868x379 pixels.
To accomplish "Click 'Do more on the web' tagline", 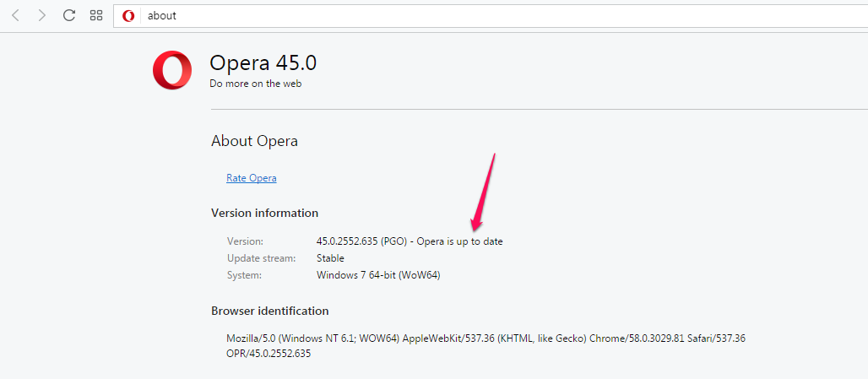I will pyautogui.click(x=256, y=84).
